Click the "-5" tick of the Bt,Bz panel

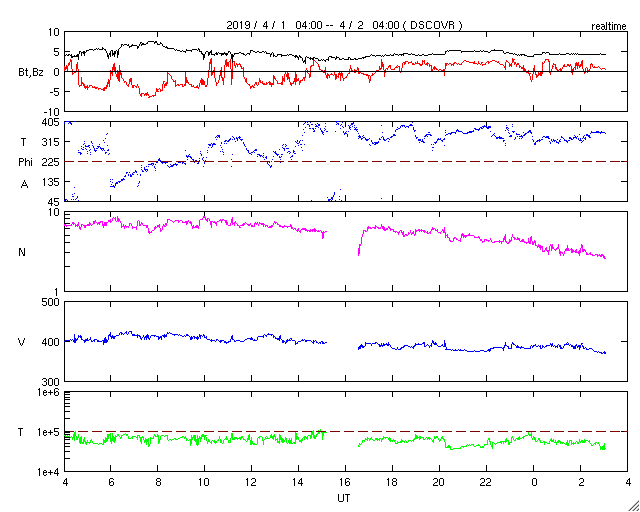click(x=53, y=91)
